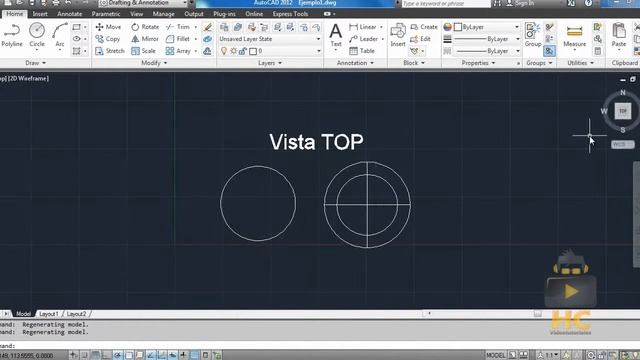Viewport: 640px width, 360px height.
Task: Click the command line input
Action: click(320, 346)
